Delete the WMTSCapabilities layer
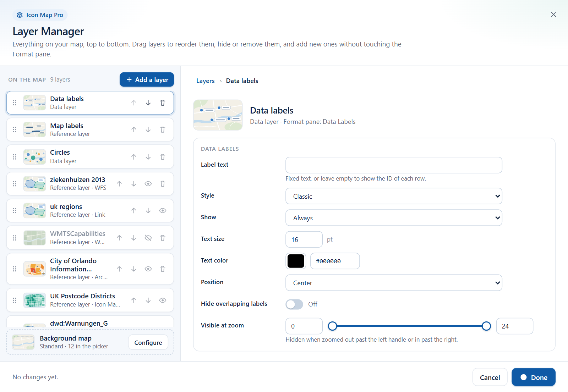The width and height of the screenshot is (568, 392). (163, 238)
